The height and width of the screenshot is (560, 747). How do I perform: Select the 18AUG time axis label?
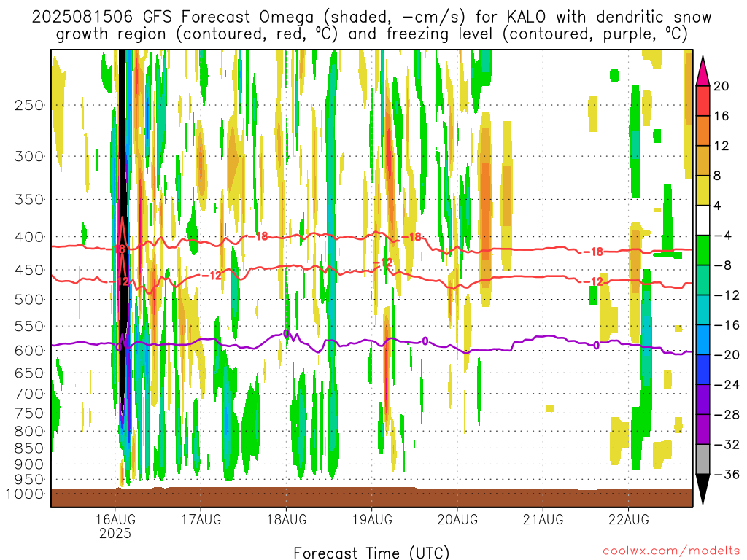pos(286,519)
